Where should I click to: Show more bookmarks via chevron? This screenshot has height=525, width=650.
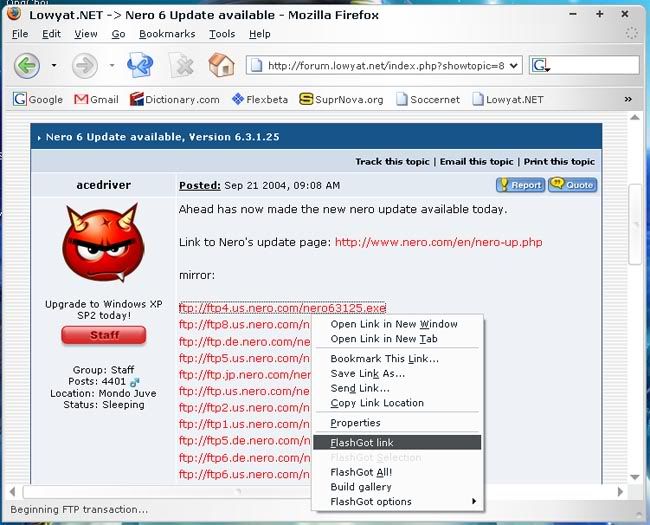tap(628, 99)
